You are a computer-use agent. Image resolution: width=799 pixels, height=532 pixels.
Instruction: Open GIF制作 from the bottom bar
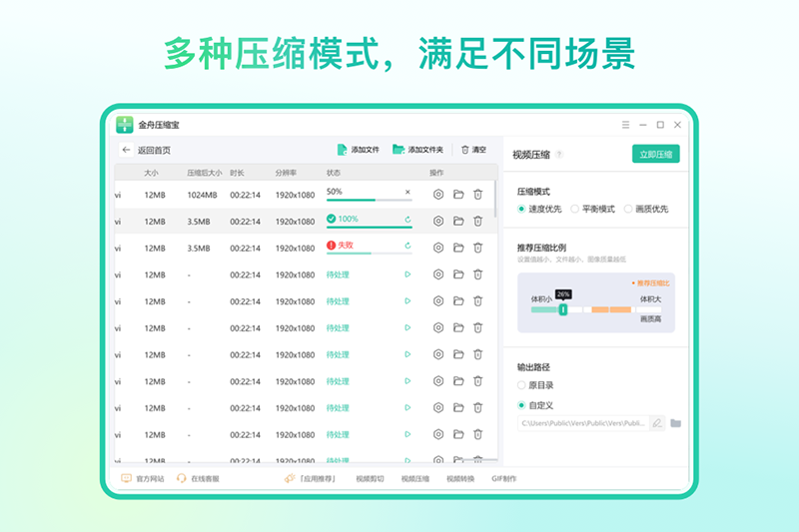point(503,479)
